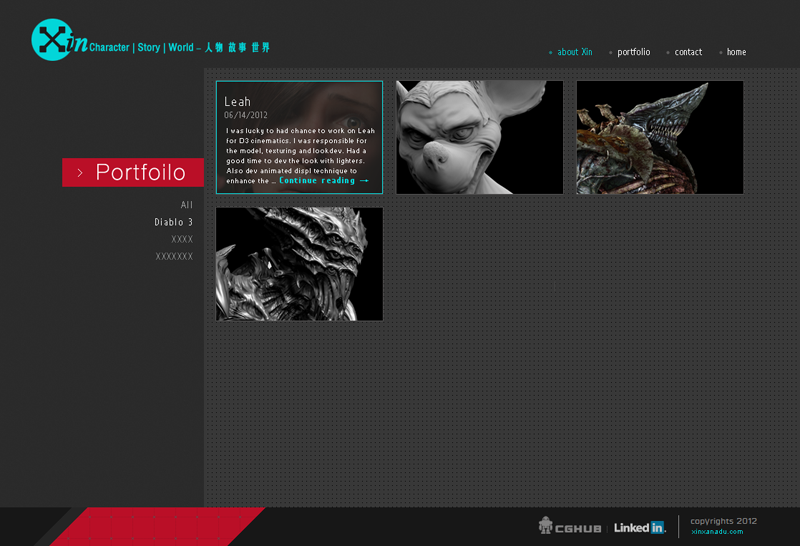This screenshot has height=546, width=800.
Task: Open the contact nav item
Action: pos(688,52)
